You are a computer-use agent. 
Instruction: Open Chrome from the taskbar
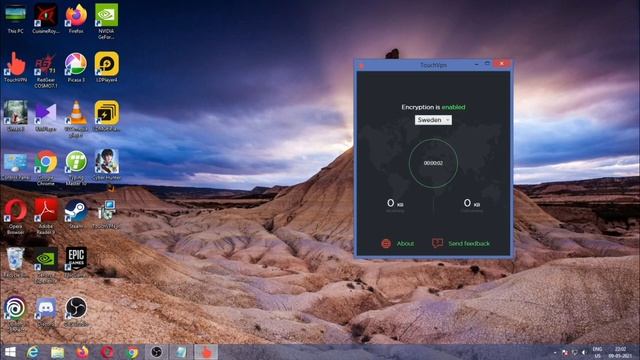(x=132, y=352)
